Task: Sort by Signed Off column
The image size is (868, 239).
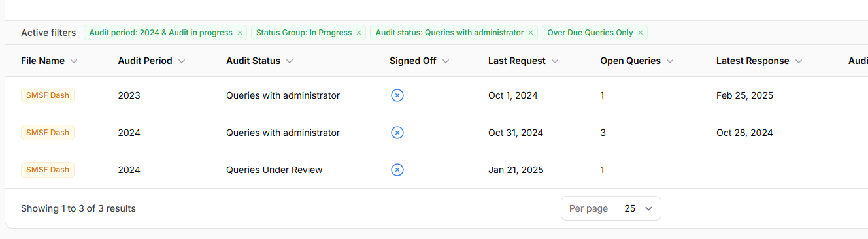Action: coord(420,61)
